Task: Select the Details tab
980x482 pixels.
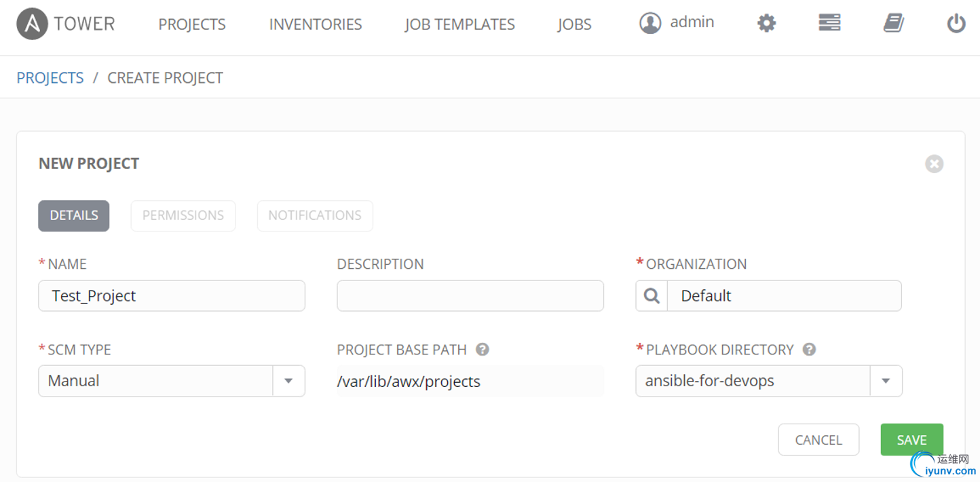Action: click(x=74, y=215)
